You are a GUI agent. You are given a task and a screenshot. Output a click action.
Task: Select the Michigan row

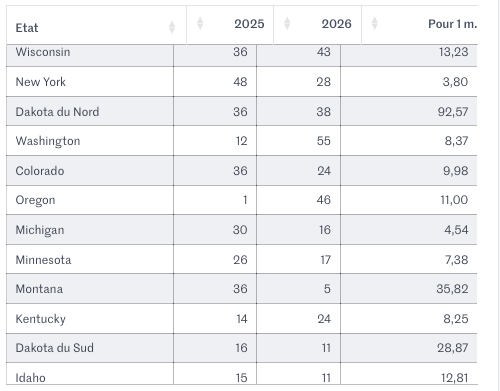click(242, 230)
